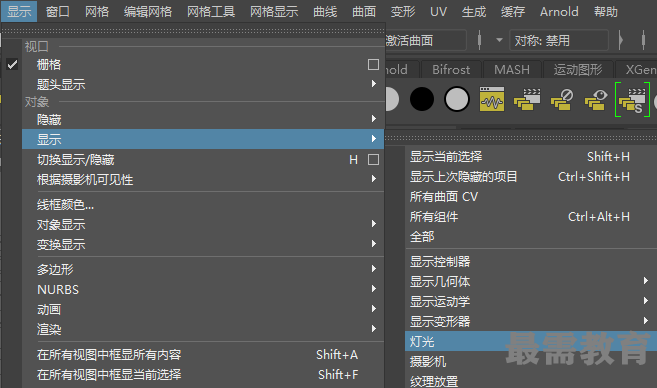Open the 编辑网格 menu
Image resolution: width=657 pixels, height=388 pixels.
148,11
